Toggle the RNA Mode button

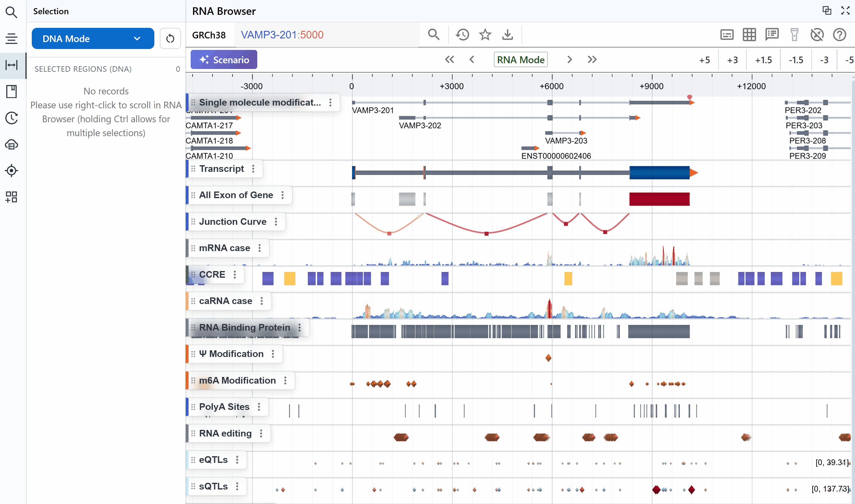tap(520, 60)
